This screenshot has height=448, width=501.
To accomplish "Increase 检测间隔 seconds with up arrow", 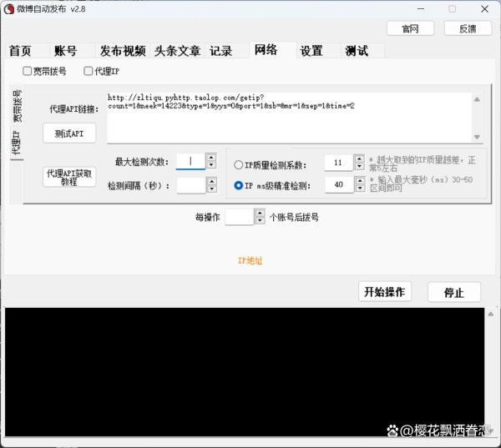I will pos(212,181).
